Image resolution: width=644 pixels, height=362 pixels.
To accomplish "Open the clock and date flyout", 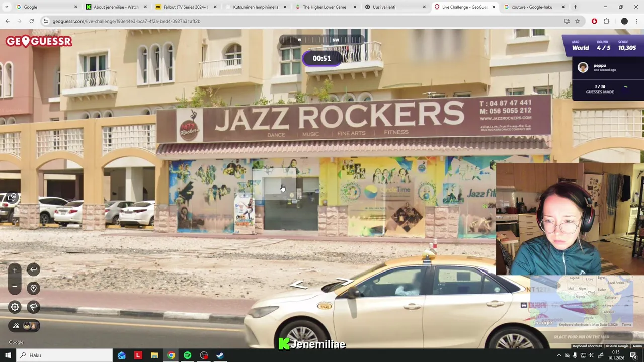I will pos(616,355).
